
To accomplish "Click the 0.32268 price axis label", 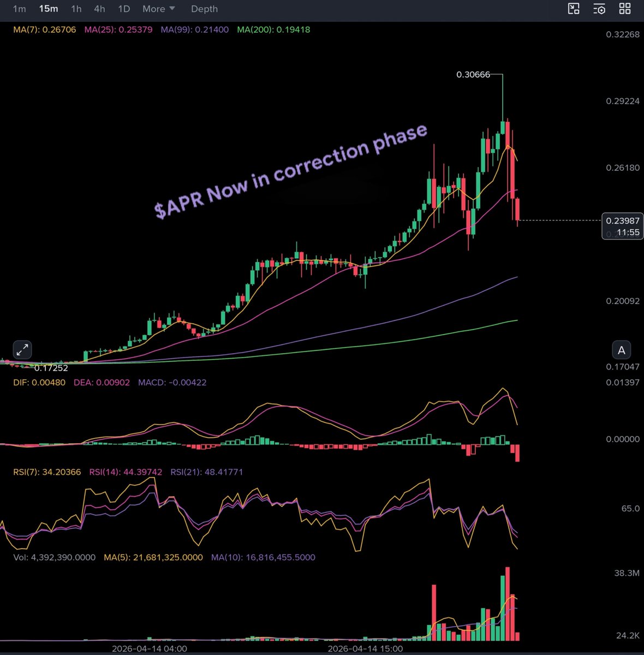I will pyautogui.click(x=623, y=34).
